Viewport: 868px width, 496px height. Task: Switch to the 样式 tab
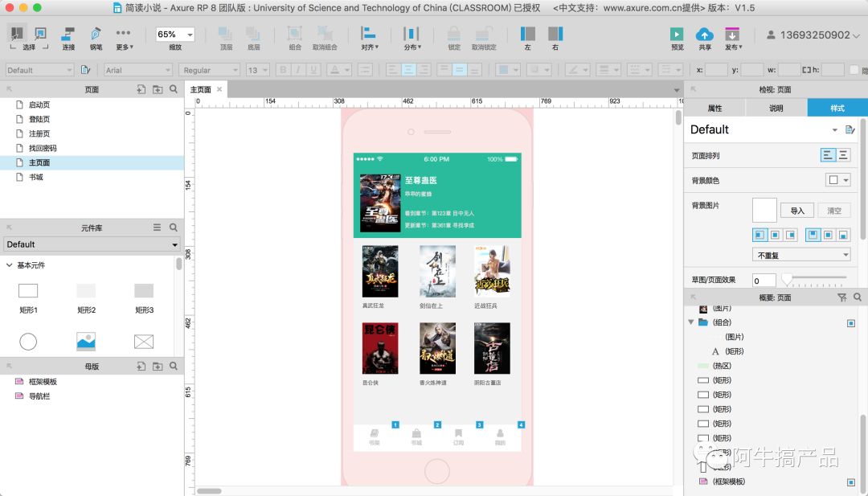point(837,108)
